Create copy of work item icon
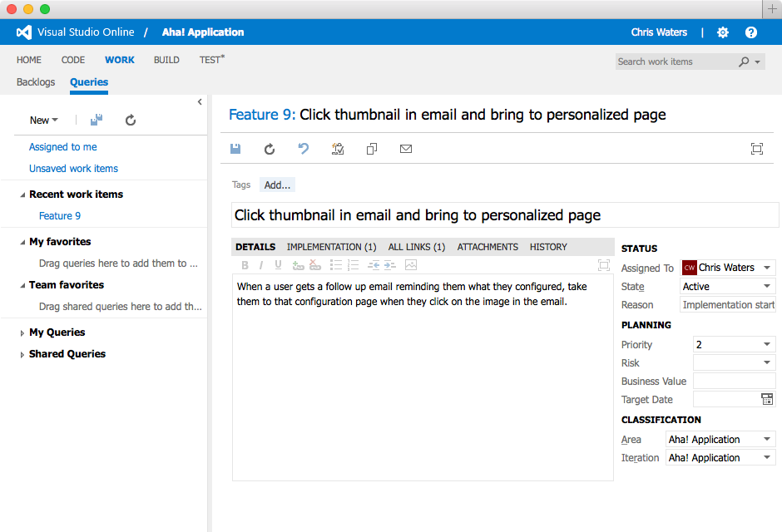 (x=372, y=149)
